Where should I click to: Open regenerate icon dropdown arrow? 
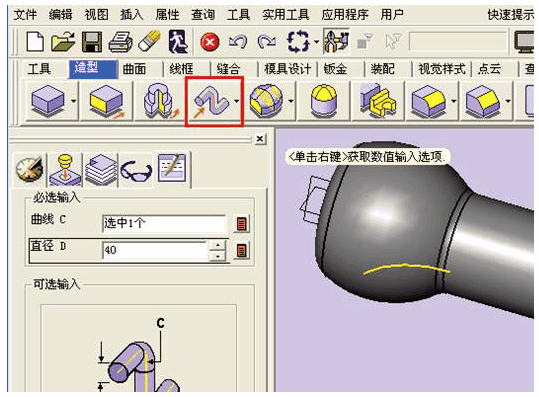[x=316, y=42]
